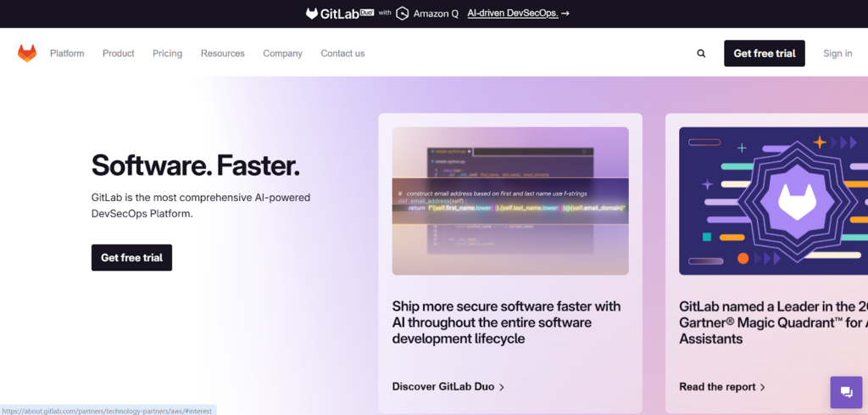
Task: Open the Product menu
Action: [119, 53]
